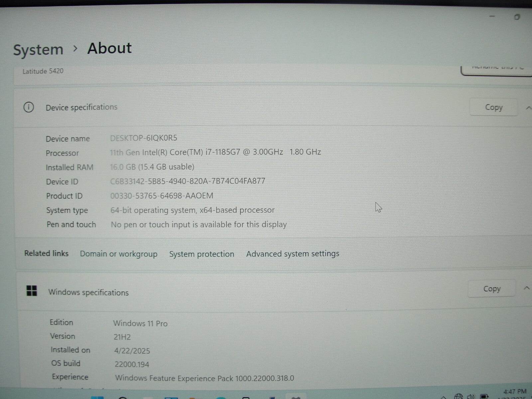Collapse the Windows specifications section
Image resolution: width=532 pixels, height=399 pixels.
[527, 288]
